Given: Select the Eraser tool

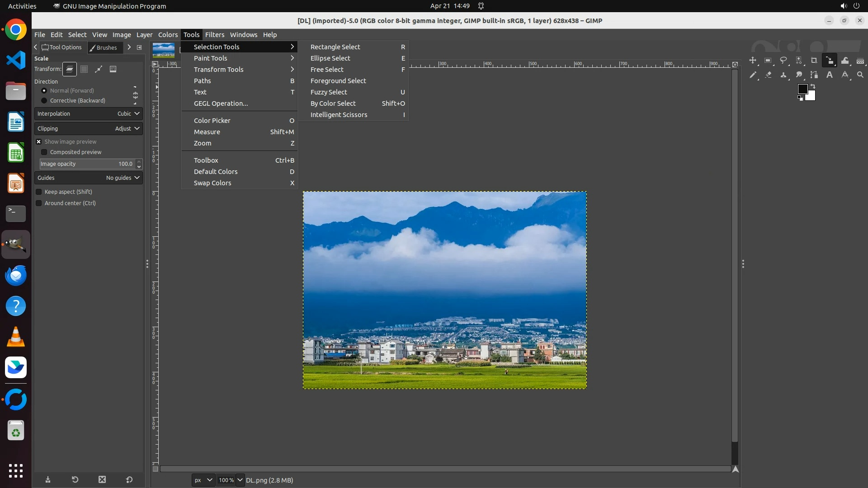Looking at the screenshot, I should click(x=768, y=75).
